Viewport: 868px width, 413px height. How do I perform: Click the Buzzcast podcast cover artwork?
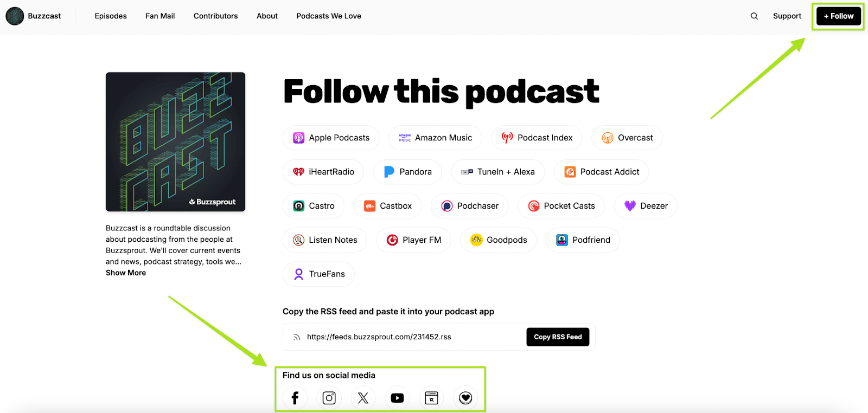tap(175, 142)
